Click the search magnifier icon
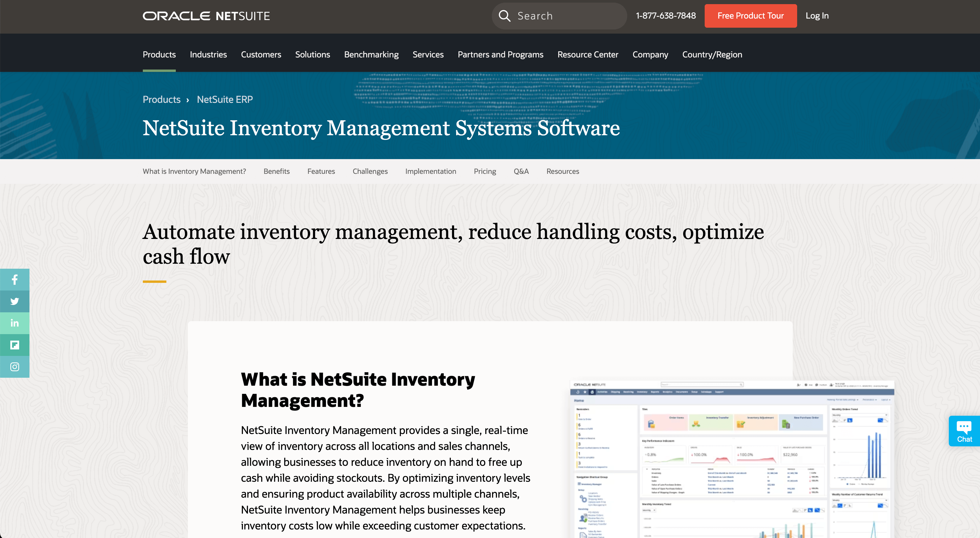This screenshot has height=538, width=980. tap(504, 16)
